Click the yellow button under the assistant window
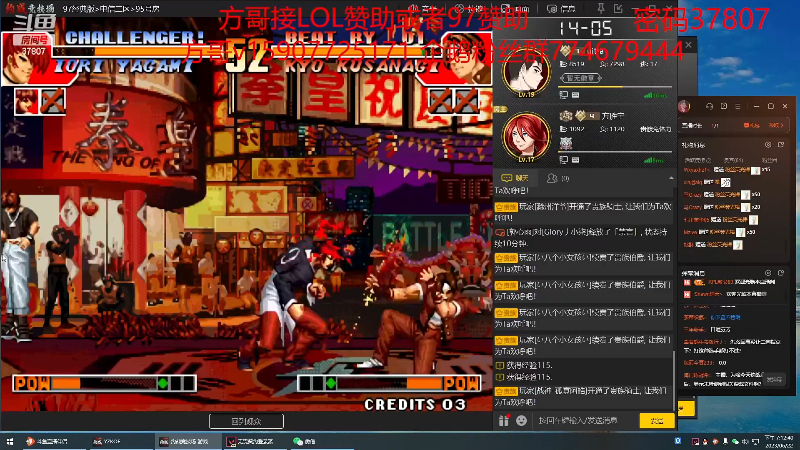The image size is (800, 450). click(x=686, y=408)
